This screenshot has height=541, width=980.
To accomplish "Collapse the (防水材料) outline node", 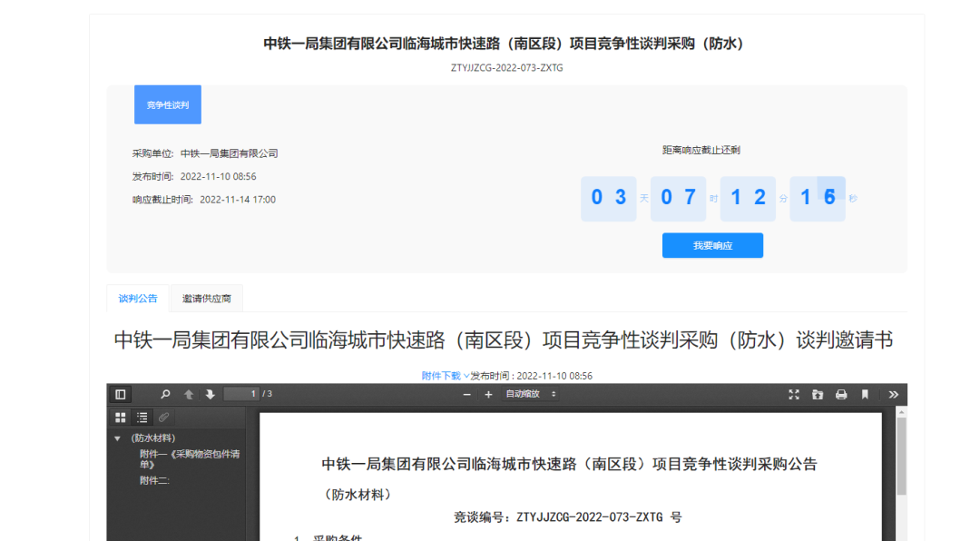I will coord(117,438).
